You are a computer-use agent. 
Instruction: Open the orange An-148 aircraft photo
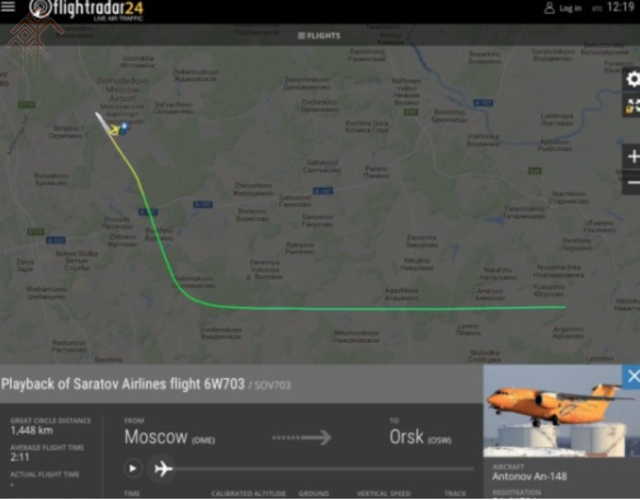tap(554, 411)
